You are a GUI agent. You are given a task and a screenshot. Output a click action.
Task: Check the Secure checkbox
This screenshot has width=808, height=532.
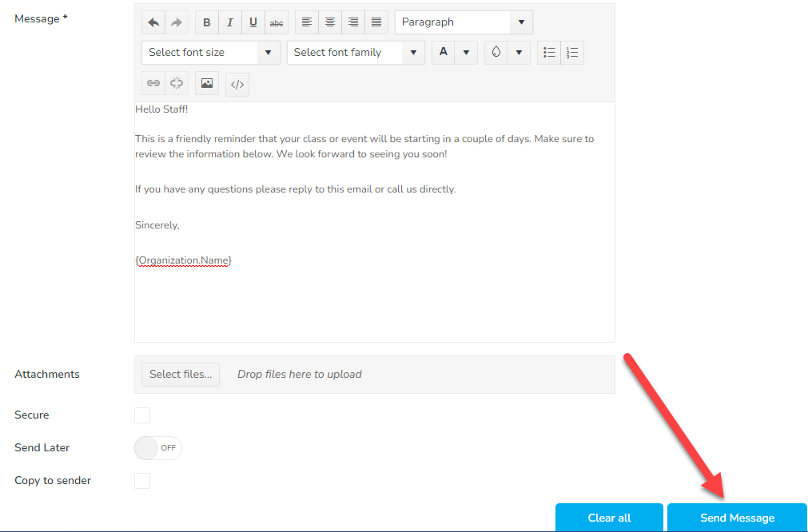pyautogui.click(x=142, y=415)
